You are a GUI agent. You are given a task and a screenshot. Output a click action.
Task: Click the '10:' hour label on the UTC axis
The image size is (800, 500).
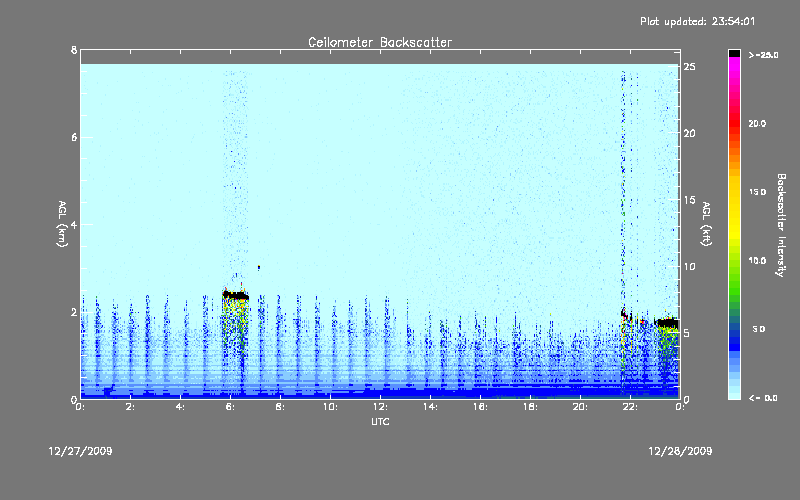pos(331,407)
